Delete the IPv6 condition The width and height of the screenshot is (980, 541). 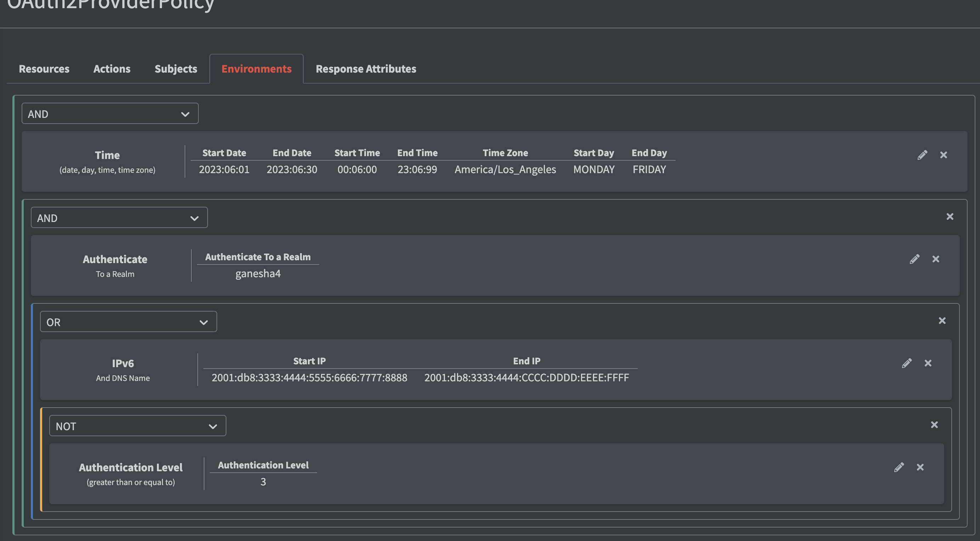coord(928,364)
